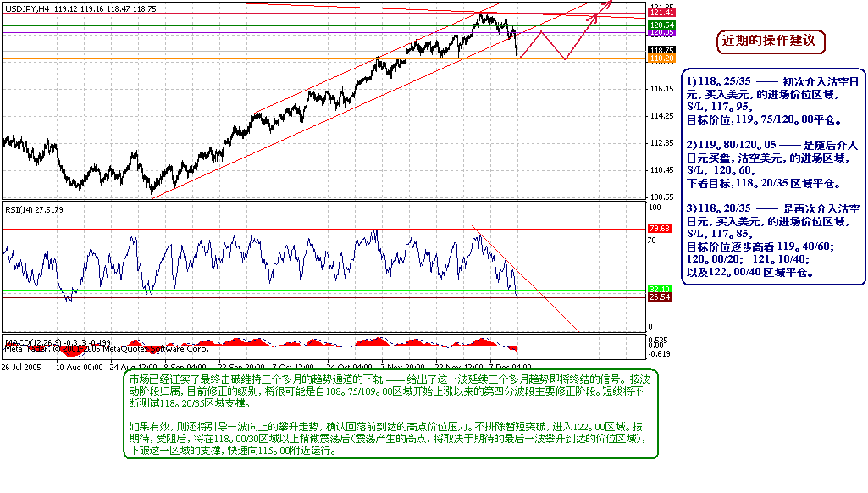The image size is (868, 493).
Task: Click the 70 value on RSI axis
Action: pyautogui.click(x=652, y=241)
